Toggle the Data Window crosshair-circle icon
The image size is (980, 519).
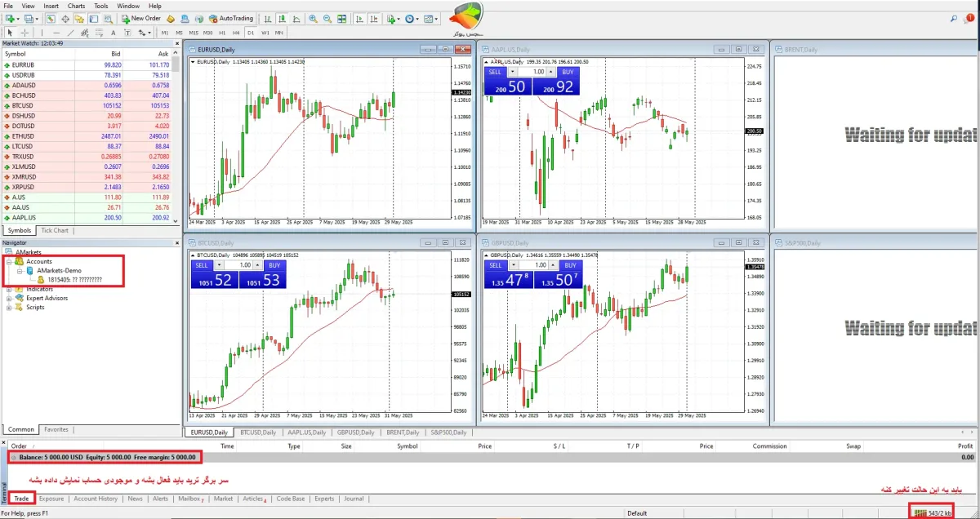pos(65,18)
